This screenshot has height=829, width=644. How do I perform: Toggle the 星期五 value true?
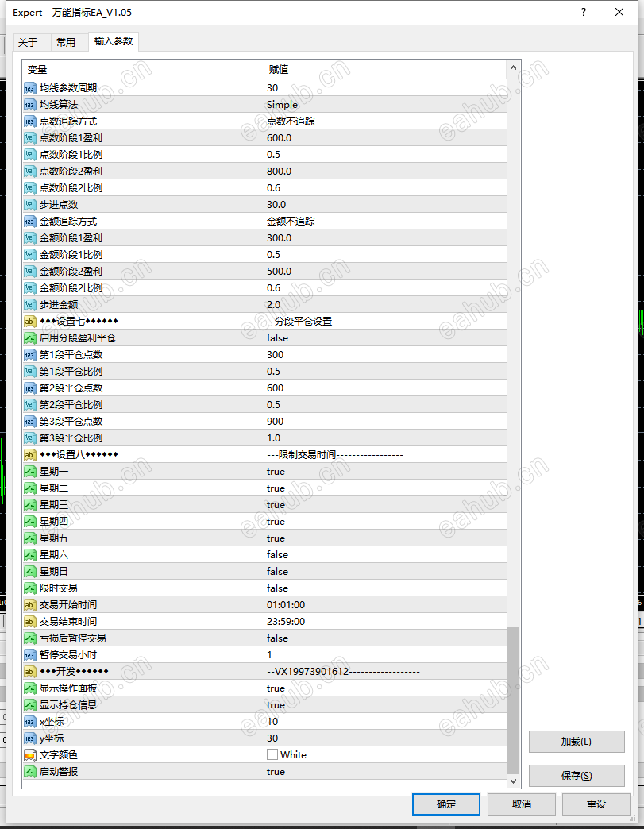coord(385,538)
